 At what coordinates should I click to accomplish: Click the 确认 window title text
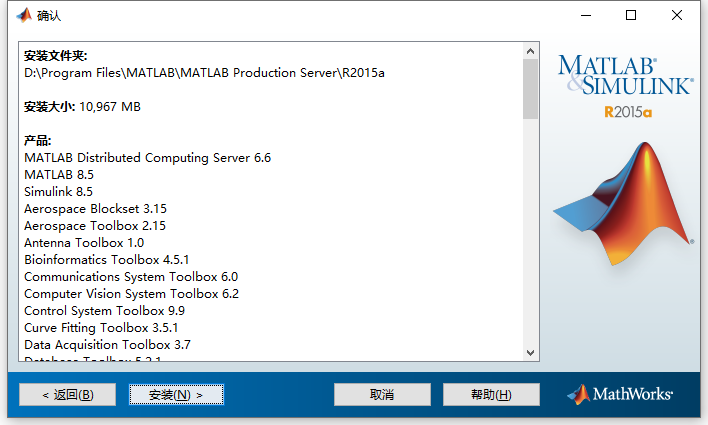click(x=49, y=15)
